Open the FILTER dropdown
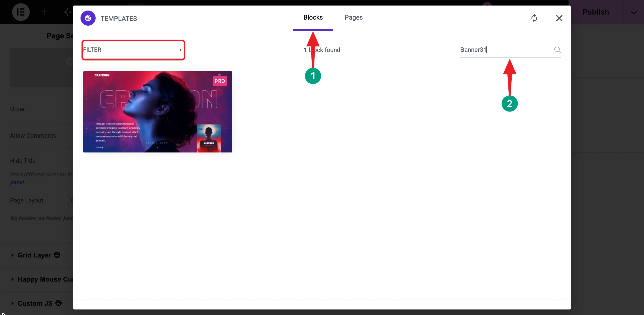This screenshot has width=644, height=315. (133, 50)
